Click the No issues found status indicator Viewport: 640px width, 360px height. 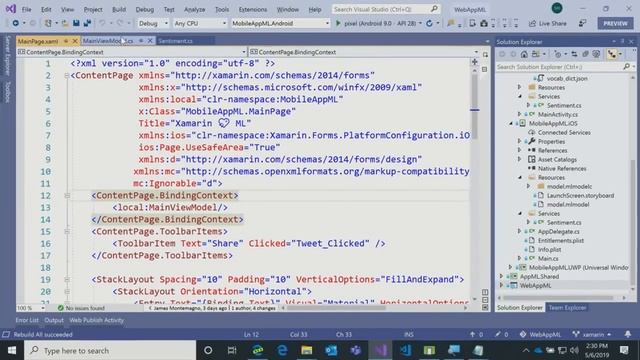point(82,308)
